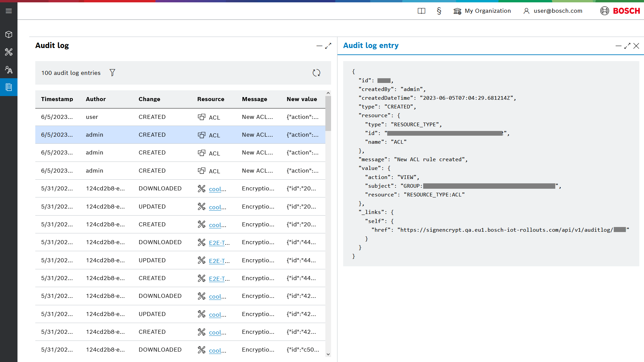
Task: Open the cube packages sidebar icon
Action: (9, 35)
